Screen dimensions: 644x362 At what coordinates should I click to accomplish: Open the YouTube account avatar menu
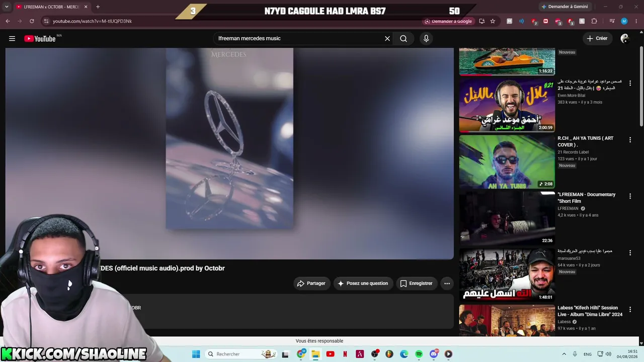coord(625,39)
